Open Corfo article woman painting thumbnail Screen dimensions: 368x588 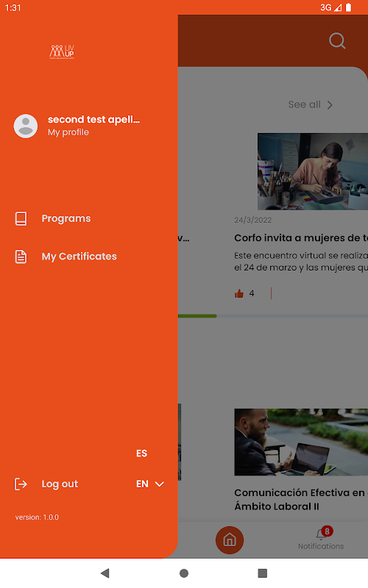[313, 171]
